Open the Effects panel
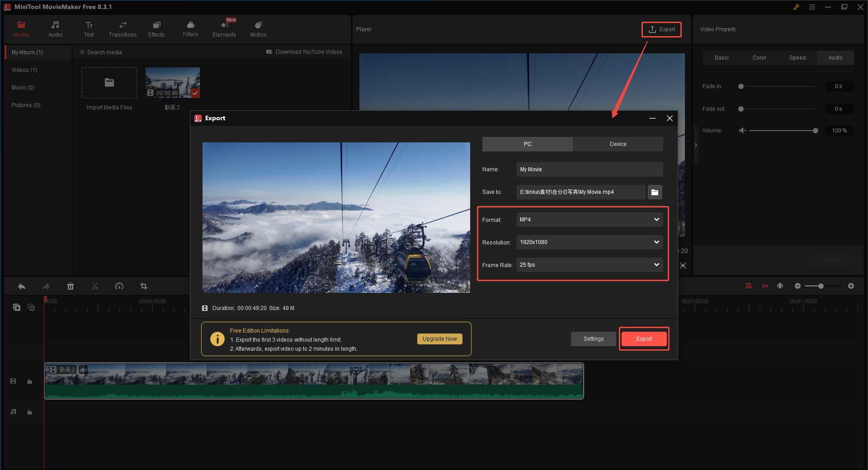 [x=156, y=28]
